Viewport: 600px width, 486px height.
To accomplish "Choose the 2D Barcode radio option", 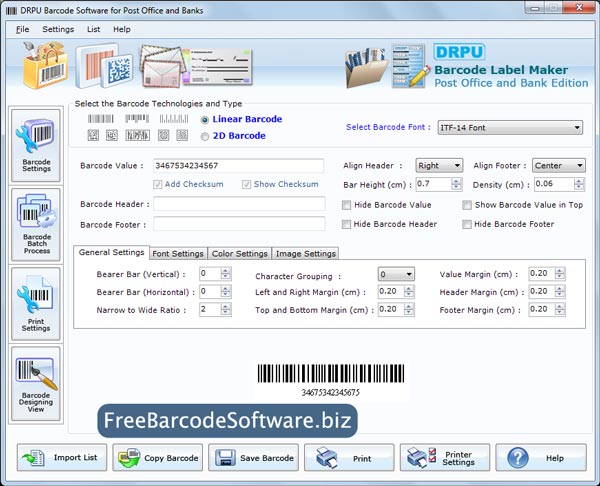I will click(x=205, y=136).
